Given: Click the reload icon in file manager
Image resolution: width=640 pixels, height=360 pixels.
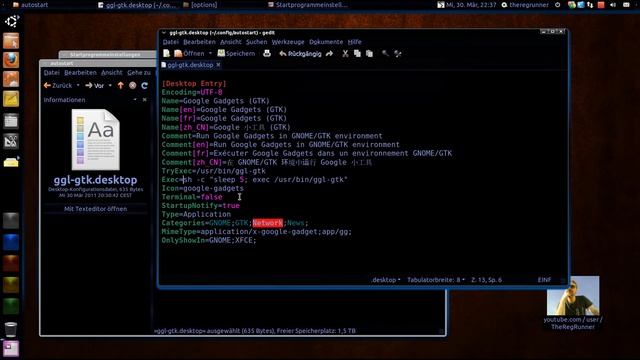Looking at the screenshot, I should (144, 85).
